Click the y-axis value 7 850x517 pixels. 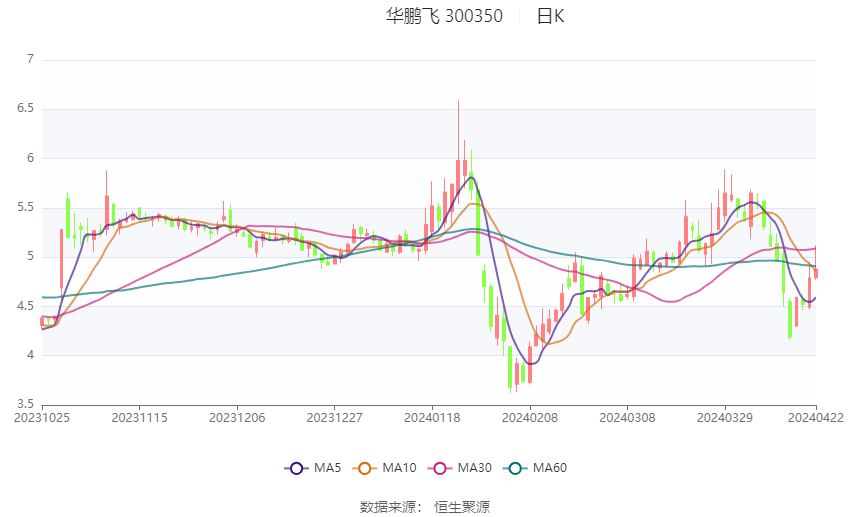pos(30,59)
